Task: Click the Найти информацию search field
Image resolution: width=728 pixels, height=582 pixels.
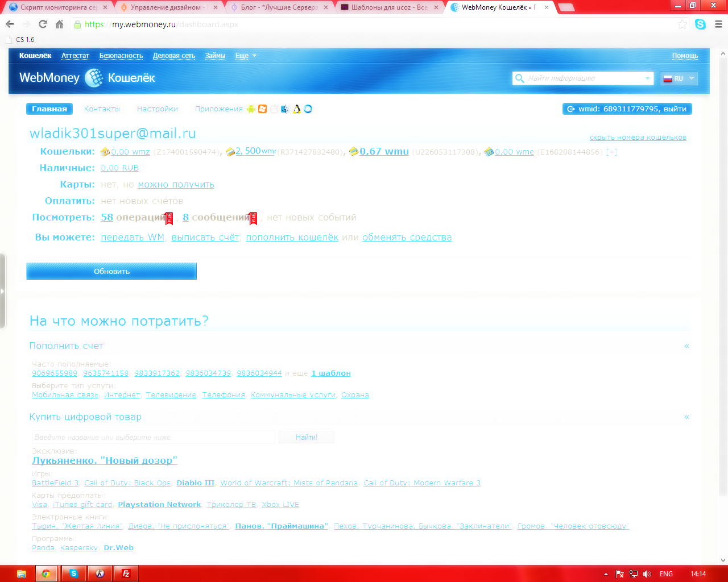Action: click(x=584, y=78)
